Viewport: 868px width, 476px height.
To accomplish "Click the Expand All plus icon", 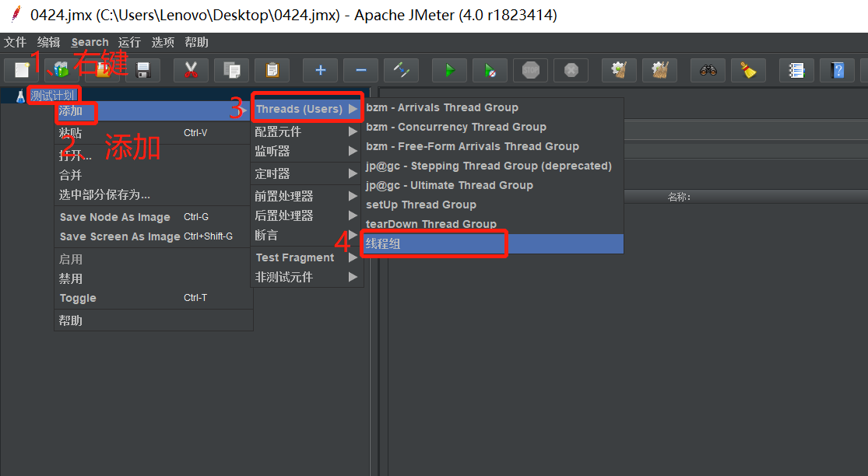I will pyautogui.click(x=320, y=70).
